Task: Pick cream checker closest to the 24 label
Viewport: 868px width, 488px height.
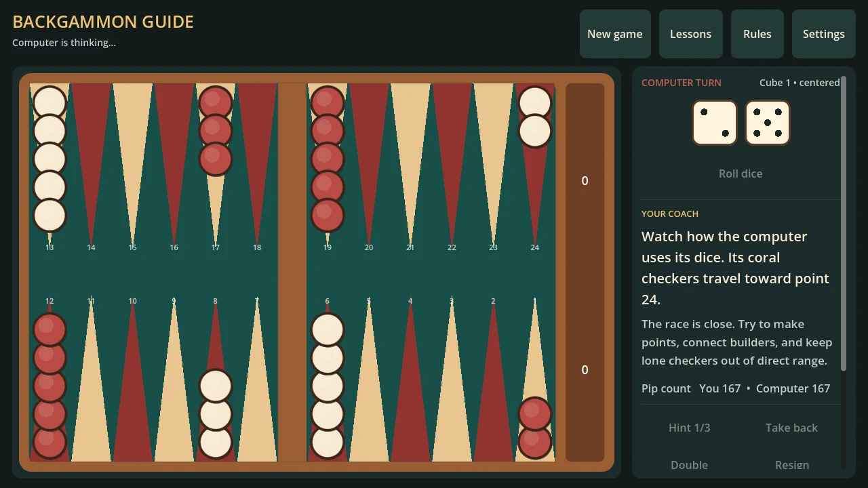Action: tap(535, 131)
